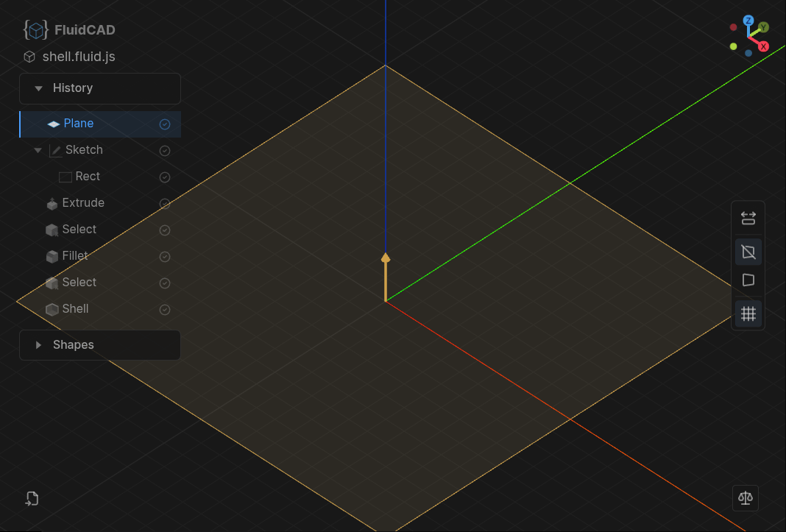Select the Sketch history item

[x=100, y=150]
